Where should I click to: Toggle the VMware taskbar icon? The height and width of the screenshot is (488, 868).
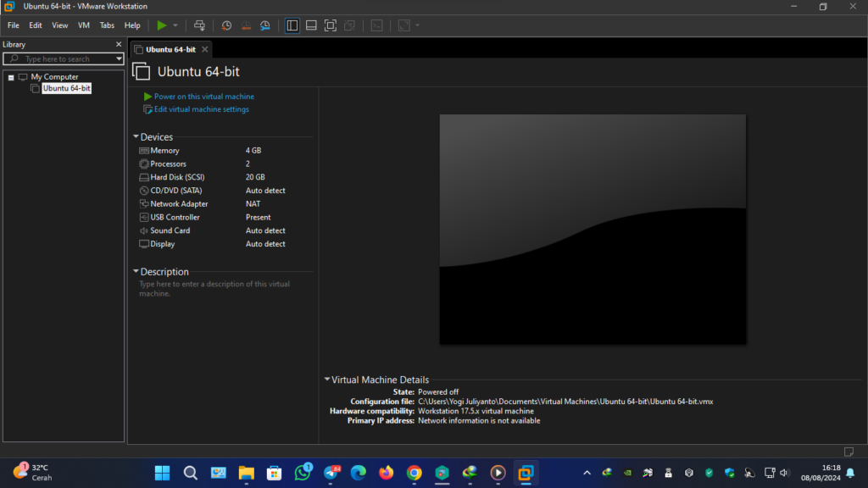pyautogui.click(x=526, y=472)
